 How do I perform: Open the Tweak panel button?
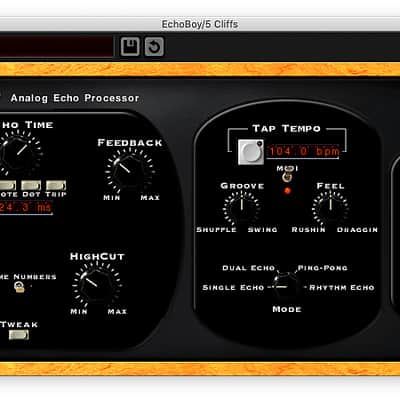[x=19, y=335]
